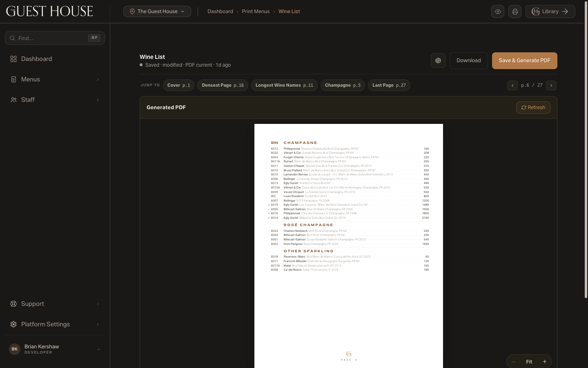
Task: Open Dashboard in the sidebar
Action: pyautogui.click(x=55, y=59)
